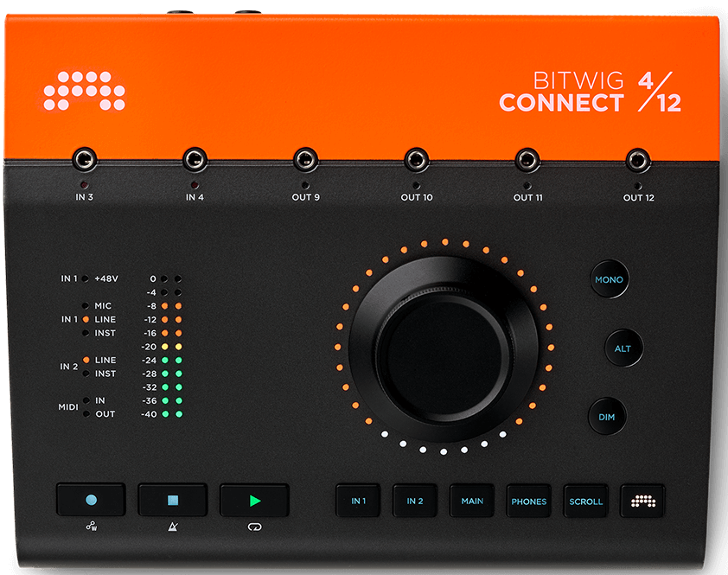The width and height of the screenshot is (728, 575).
Task: Click the metronome icon below stop button
Action: pyautogui.click(x=172, y=526)
